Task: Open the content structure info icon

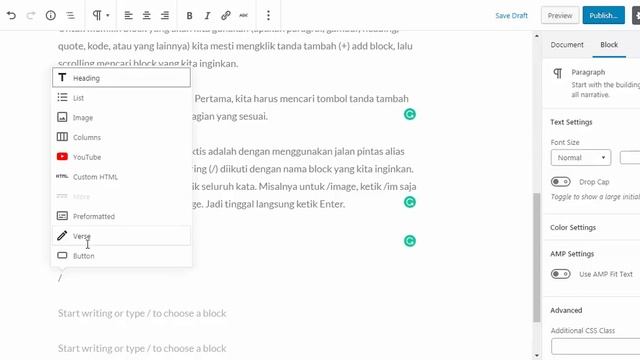Action: tap(51, 16)
